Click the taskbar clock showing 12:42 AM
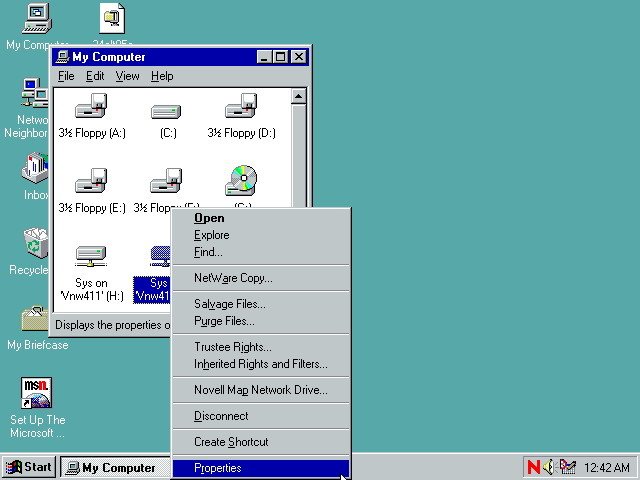Image resolution: width=640 pixels, height=480 pixels. (x=607, y=467)
